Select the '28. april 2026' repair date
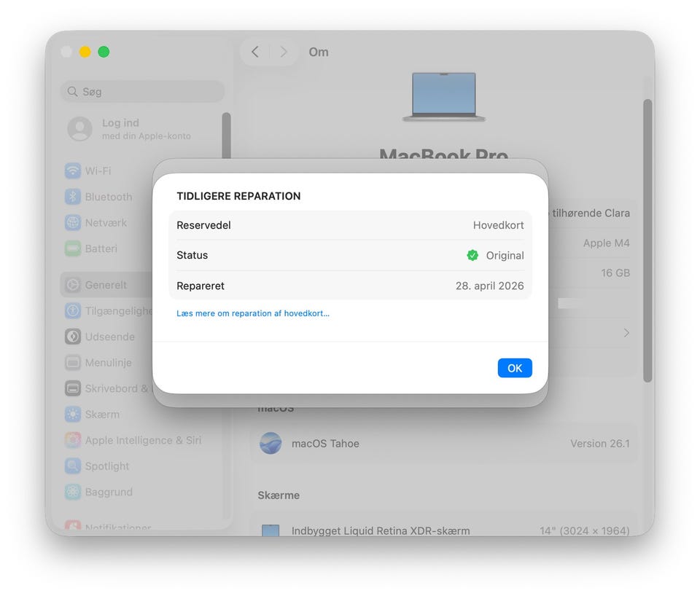 [490, 286]
